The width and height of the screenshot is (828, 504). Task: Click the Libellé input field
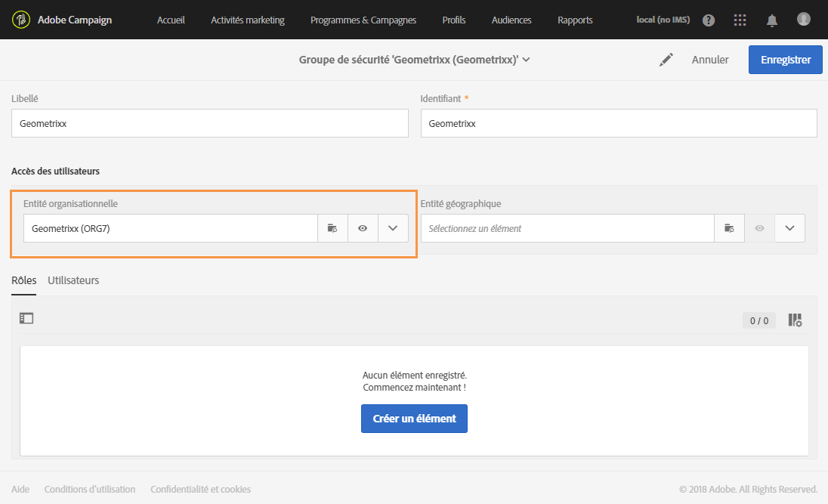[x=209, y=123]
